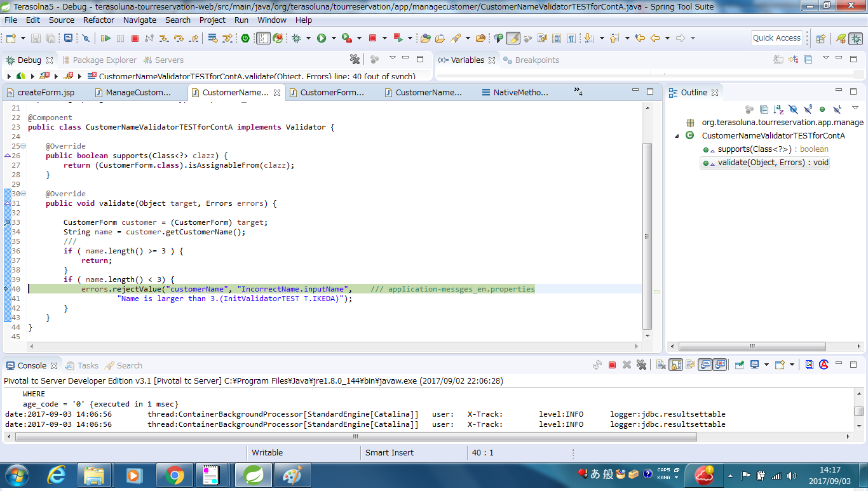Switch to the Tasks tab

(83, 365)
